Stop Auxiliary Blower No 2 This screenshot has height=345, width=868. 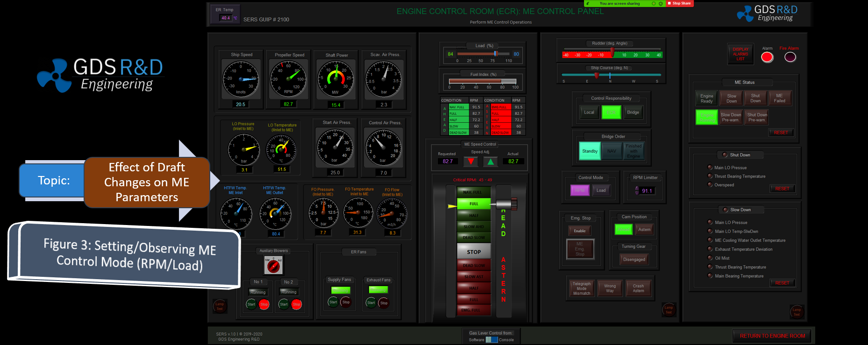point(296,304)
